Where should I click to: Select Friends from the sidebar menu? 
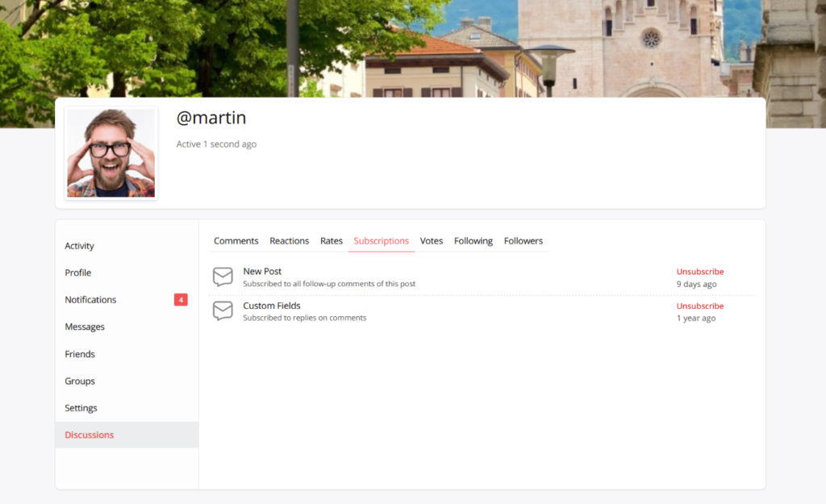[x=80, y=354]
